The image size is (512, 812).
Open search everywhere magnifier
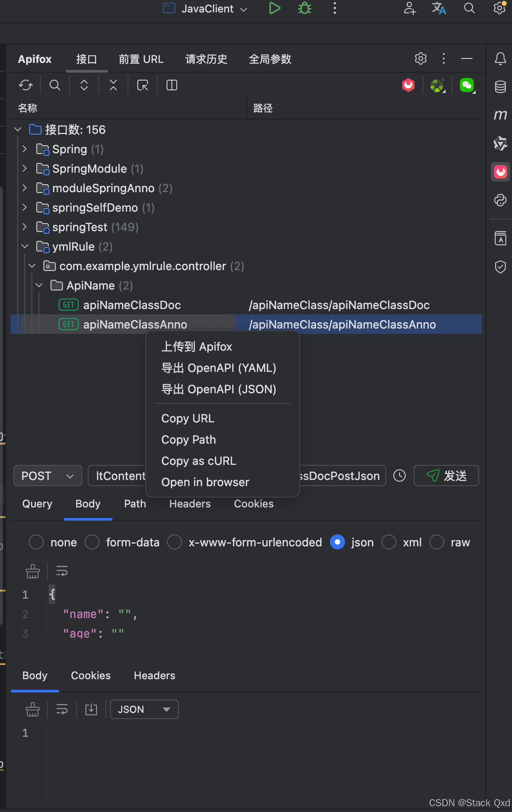coord(469,8)
